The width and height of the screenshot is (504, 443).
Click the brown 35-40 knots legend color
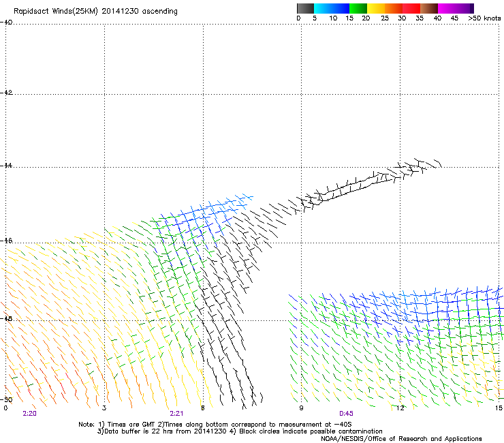(429, 8)
